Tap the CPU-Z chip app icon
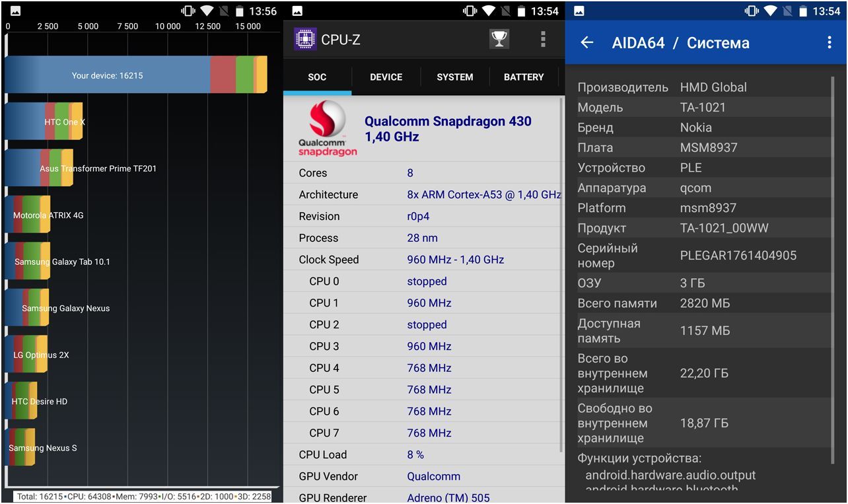Image resolution: width=848 pixels, height=504 pixels. [304, 39]
